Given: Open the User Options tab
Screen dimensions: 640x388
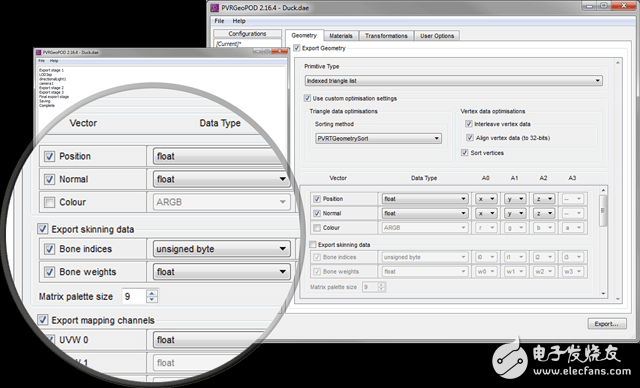Looking at the screenshot, I should click(437, 36).
